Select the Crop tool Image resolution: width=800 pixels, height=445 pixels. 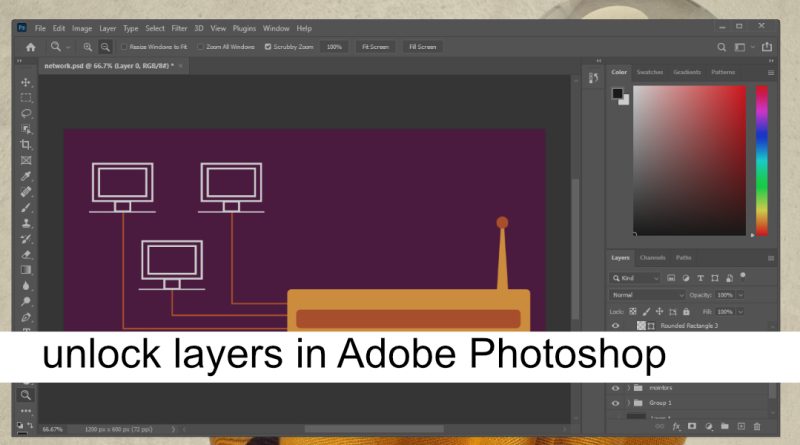26,144
